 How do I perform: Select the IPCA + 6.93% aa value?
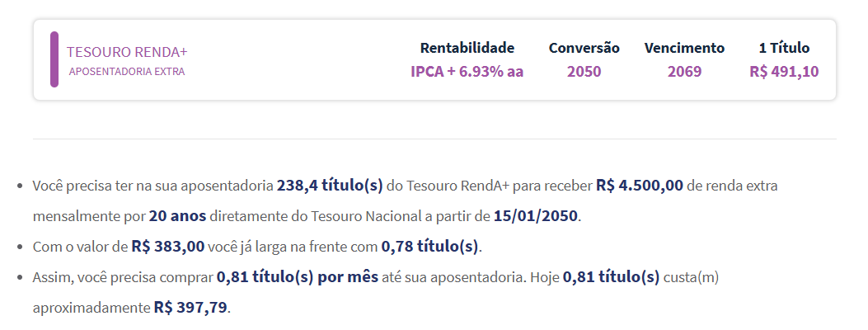pyautogui.click(x=467, y=72)
